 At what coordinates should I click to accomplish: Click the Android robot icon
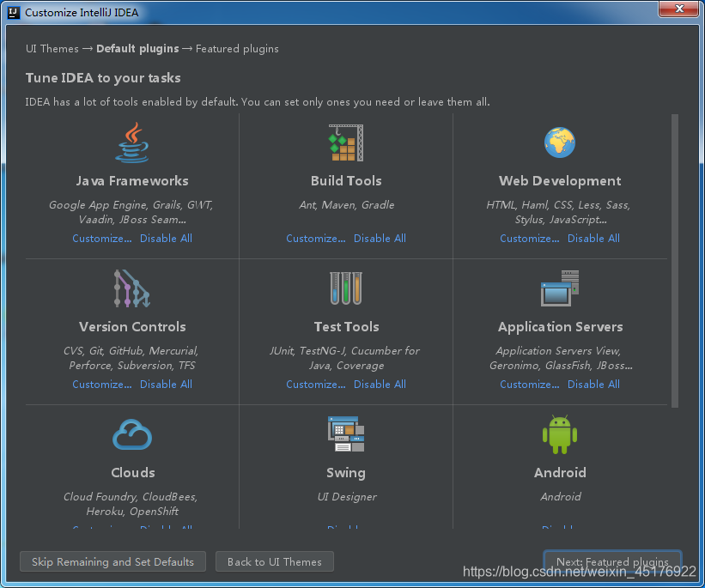click(x=560, y=434)
